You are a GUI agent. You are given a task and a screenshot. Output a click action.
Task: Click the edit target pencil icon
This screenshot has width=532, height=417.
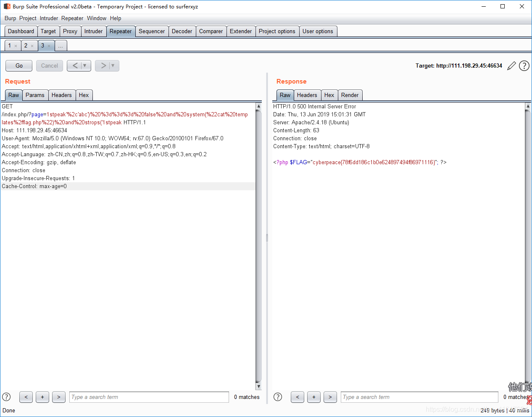pyautogui.click(x=511, y=66)
